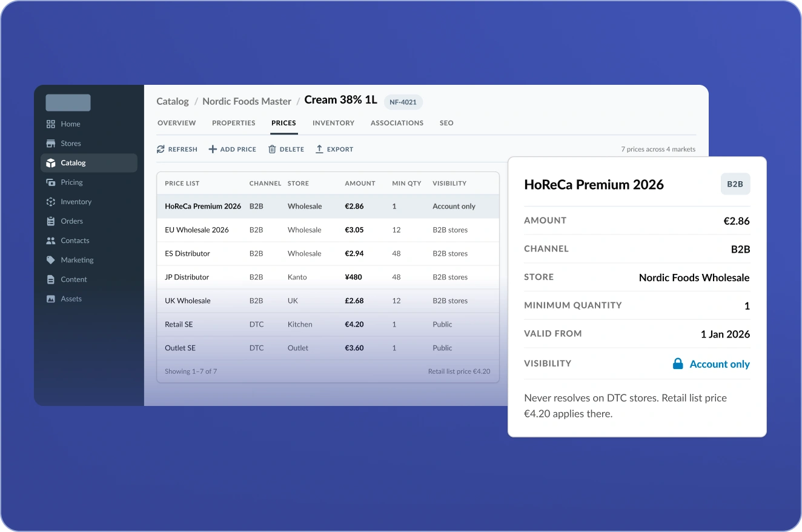
Task: Sort by AMOUNT column header
Action: (x=360, y=183)
